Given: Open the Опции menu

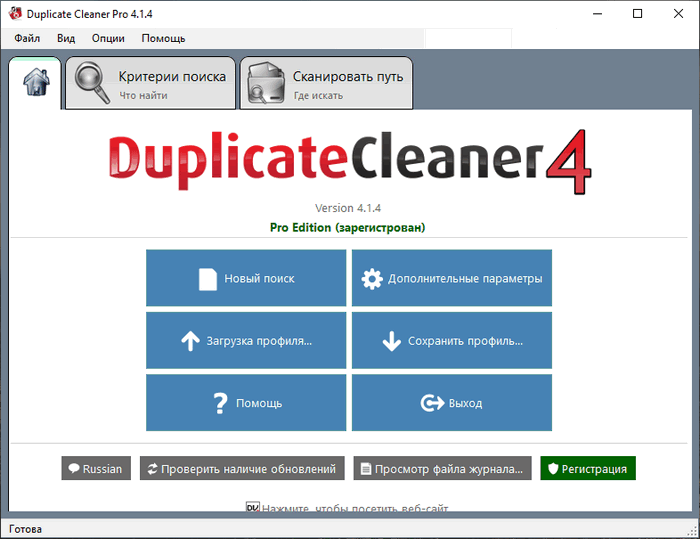Looking at the screenshot, I should pyautogui.click(x=108, y=38).
